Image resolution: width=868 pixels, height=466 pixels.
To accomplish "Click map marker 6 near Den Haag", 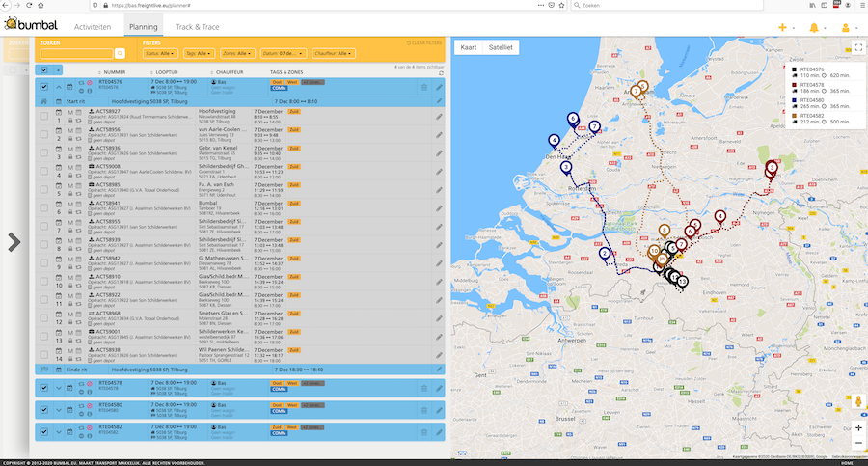I will [573, 119].
